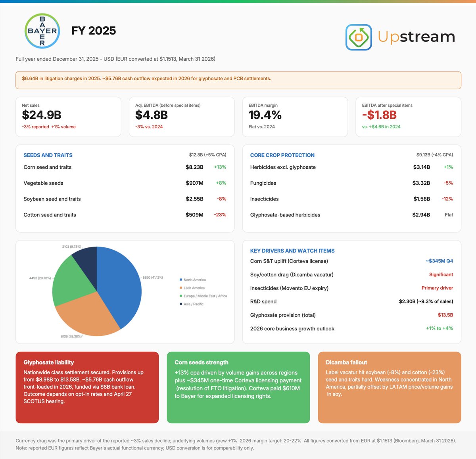Click the CORE CROP PROTECTION section header
Image resolution: width=476 pixels, height=459 pixels.
tap(282, 155)
